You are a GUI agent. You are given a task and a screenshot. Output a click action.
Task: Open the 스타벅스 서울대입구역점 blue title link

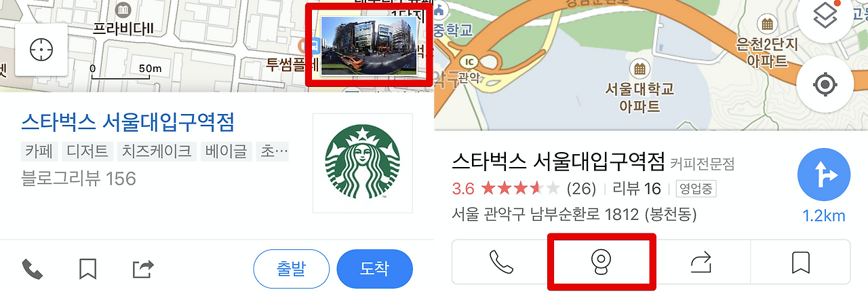click(127, 123)
